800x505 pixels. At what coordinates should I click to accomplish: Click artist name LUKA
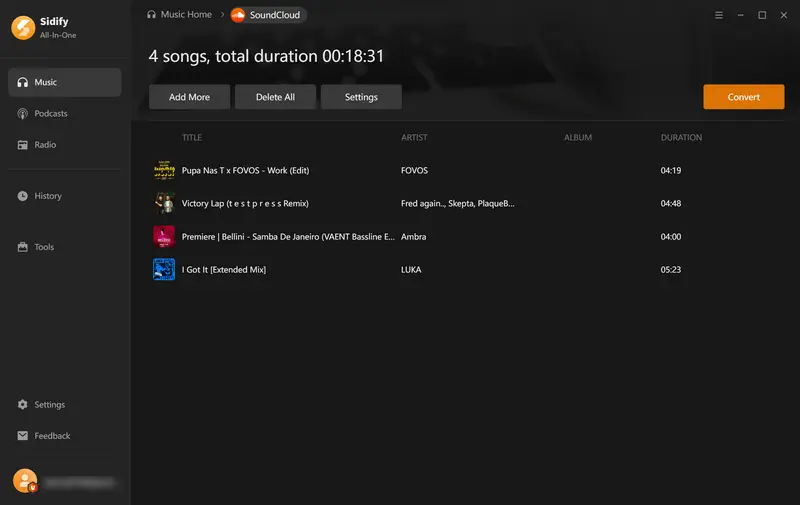(411, 269)
